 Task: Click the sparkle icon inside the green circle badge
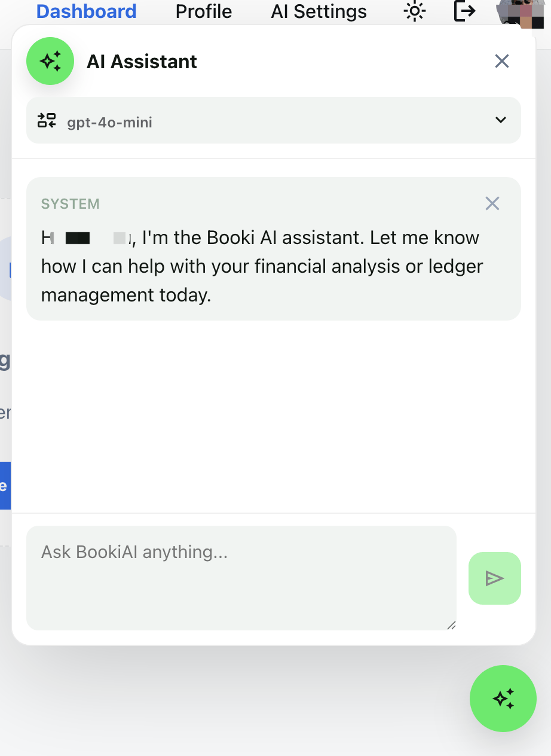point(50,61)
